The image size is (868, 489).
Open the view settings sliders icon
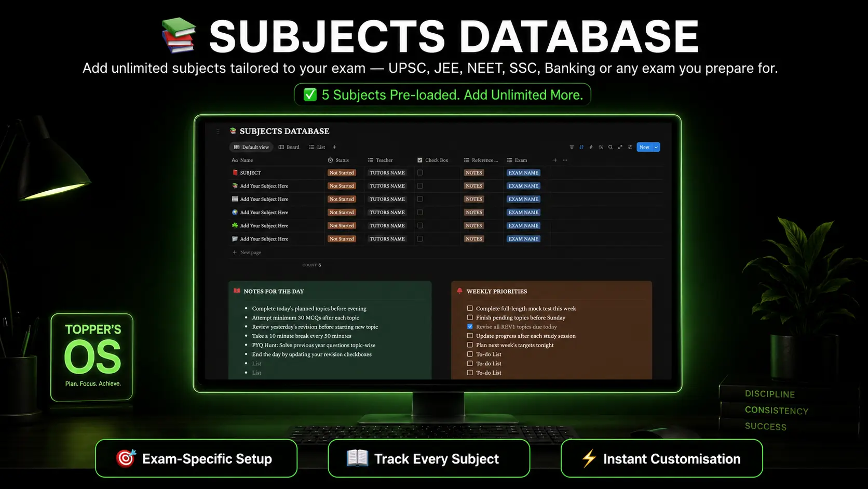coord(630,147)
